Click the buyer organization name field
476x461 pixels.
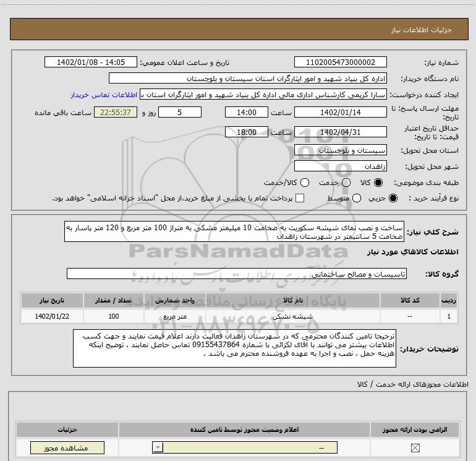pyautogui.click(x=248, y=79)
